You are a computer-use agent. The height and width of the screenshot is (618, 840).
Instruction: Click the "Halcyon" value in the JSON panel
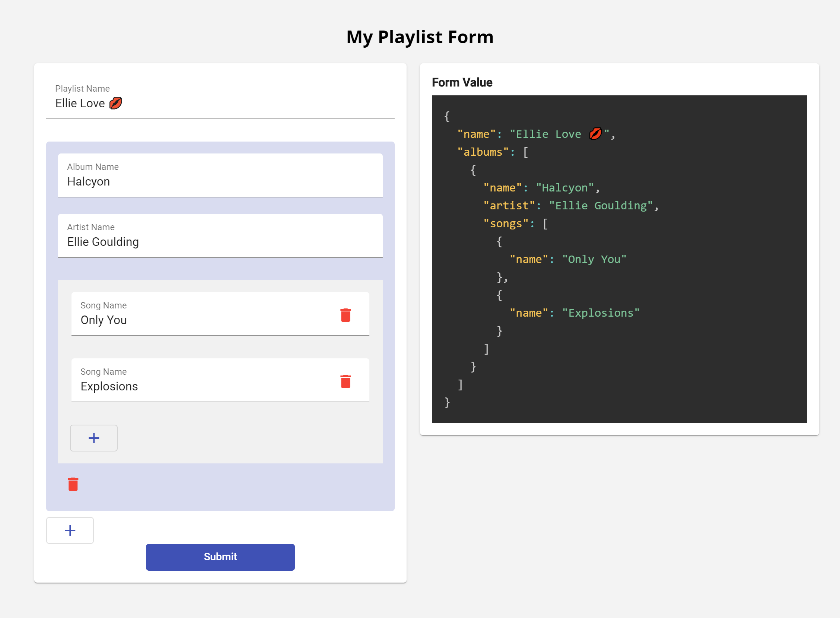(x=564, y=188)
